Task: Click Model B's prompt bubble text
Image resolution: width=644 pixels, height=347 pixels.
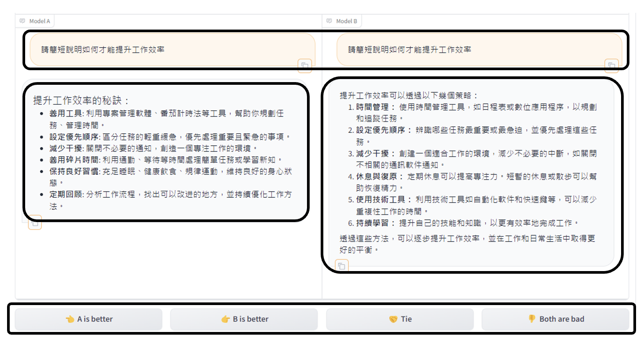Action: [x=409, y=49]
